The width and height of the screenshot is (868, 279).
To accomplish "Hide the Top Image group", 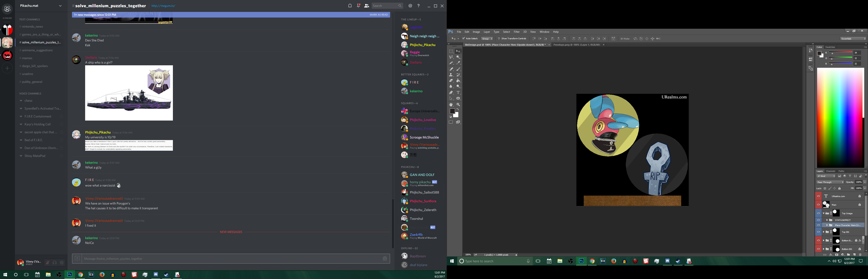I will (x=818, y=213).
